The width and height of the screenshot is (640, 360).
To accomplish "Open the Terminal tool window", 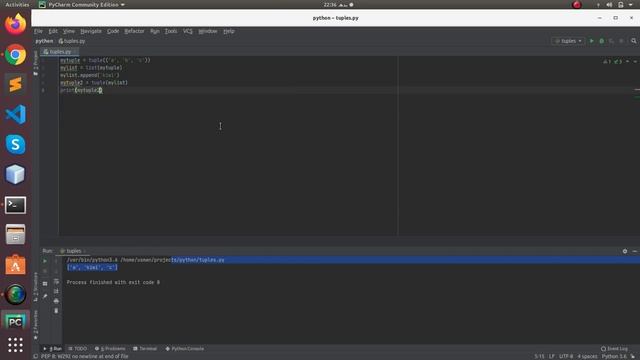I will 145,349.
